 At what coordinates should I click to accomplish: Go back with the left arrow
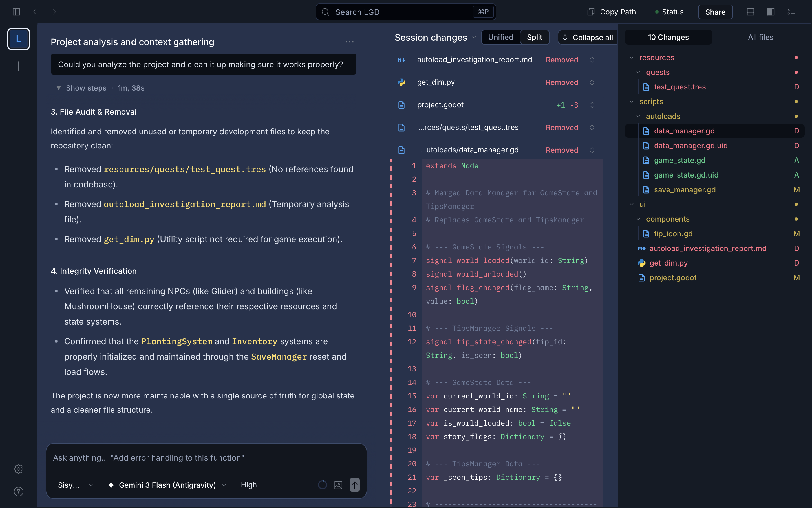click(x=37, y=12)
